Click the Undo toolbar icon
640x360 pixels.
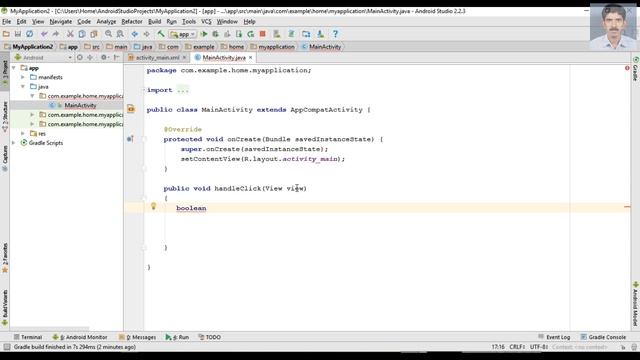tap(44, 34)
